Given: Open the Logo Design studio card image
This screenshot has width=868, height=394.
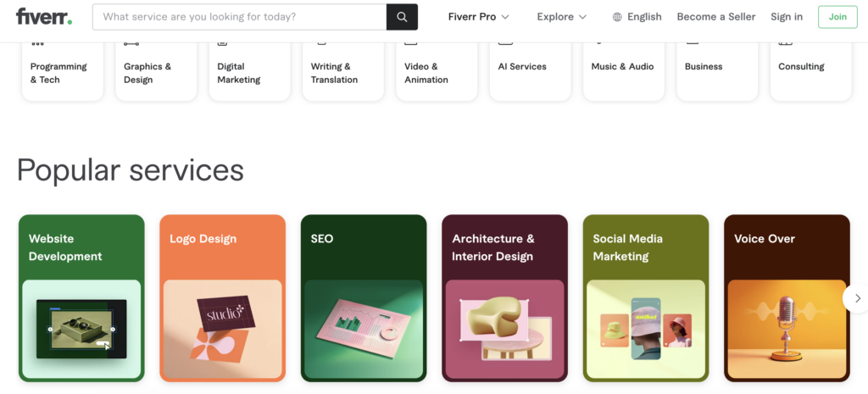Looking at the screenshot, I should [222, 329].
